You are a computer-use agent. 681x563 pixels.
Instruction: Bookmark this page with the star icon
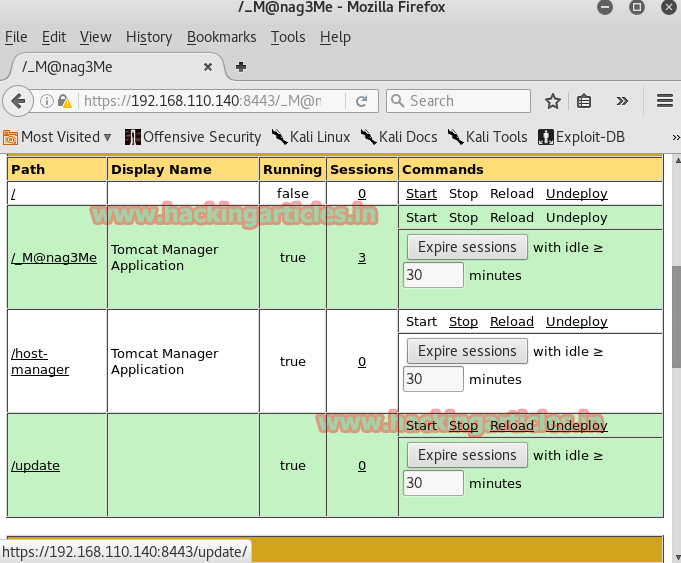(552, 101)
